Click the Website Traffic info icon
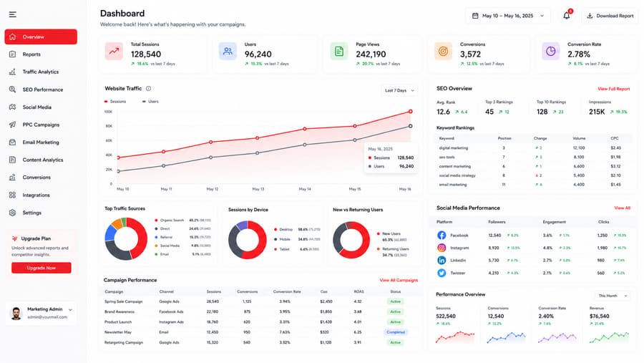644x363 pixels. click(148, 88)
